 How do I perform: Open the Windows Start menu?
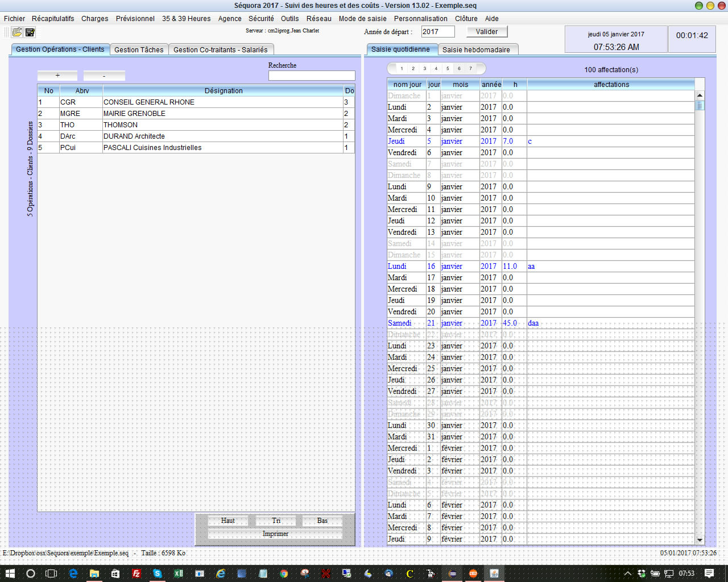click(10, 573)
